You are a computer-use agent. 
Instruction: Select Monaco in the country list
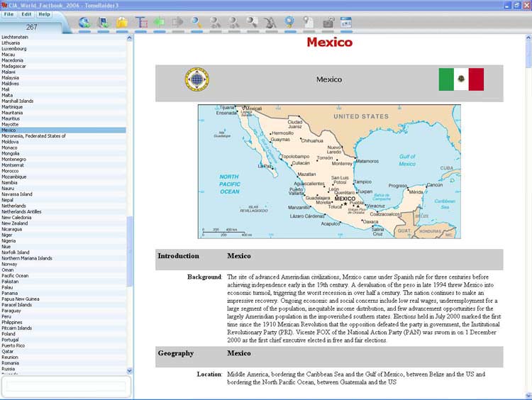9,148
